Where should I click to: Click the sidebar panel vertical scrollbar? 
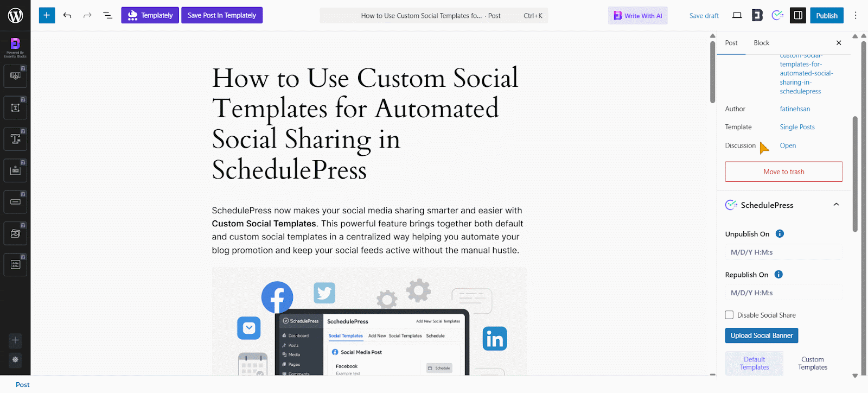855,174
